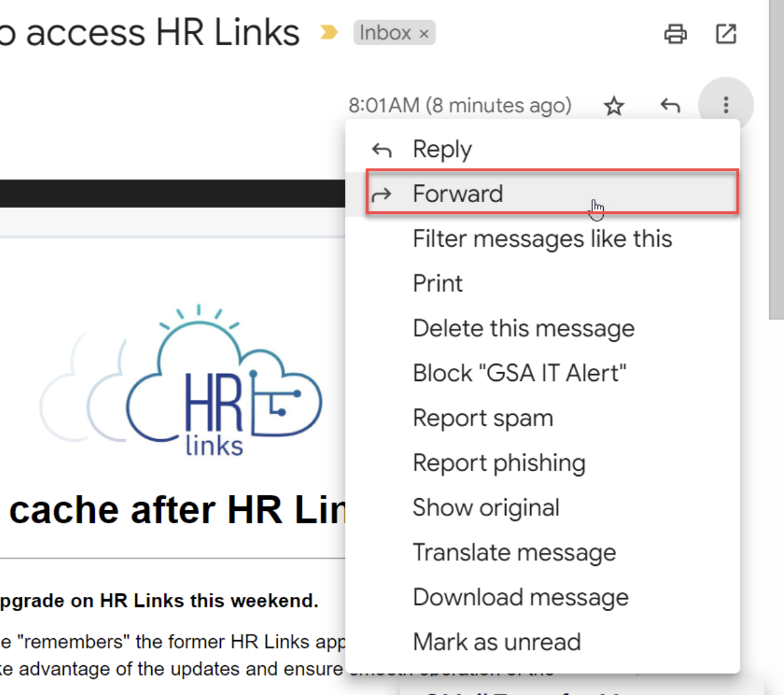Select Translate message

point(514,552)
